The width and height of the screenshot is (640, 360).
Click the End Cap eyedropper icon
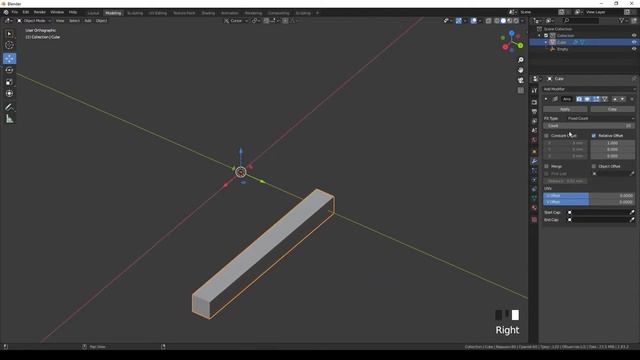(632, 220)
